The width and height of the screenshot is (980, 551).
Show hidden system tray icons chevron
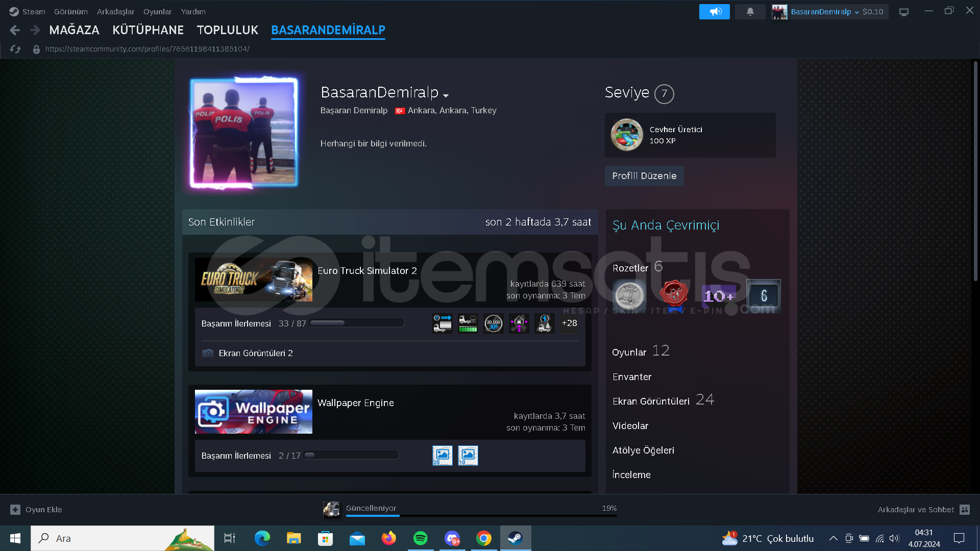point(833,538)
